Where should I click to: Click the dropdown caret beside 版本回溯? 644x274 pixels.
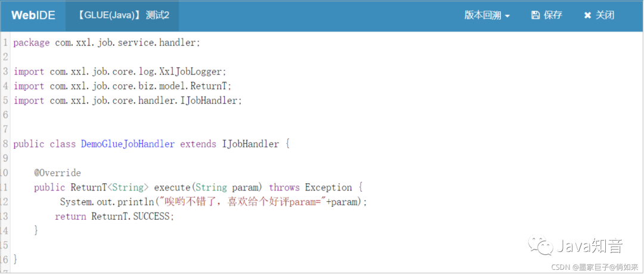coord(507,17)
